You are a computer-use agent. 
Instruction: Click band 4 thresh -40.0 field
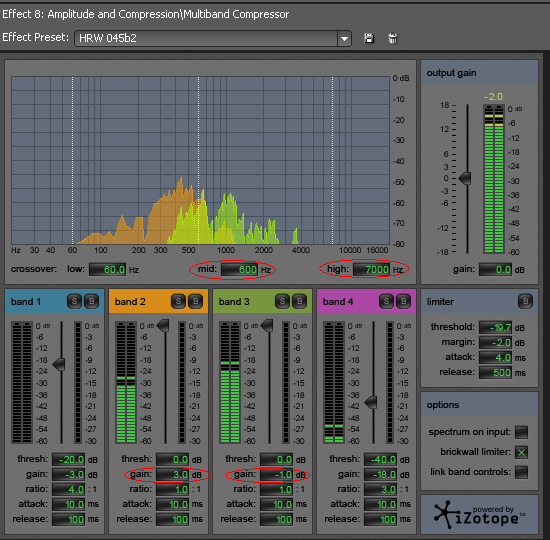pyautogui.click(x=381, y=459)
